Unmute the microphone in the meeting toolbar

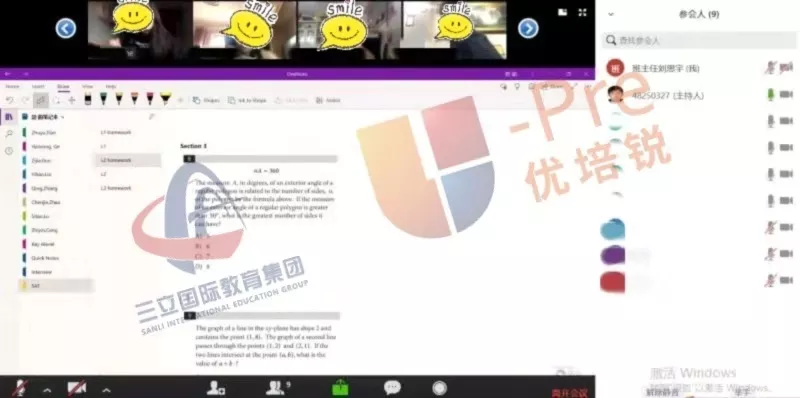tap(20, 389)
